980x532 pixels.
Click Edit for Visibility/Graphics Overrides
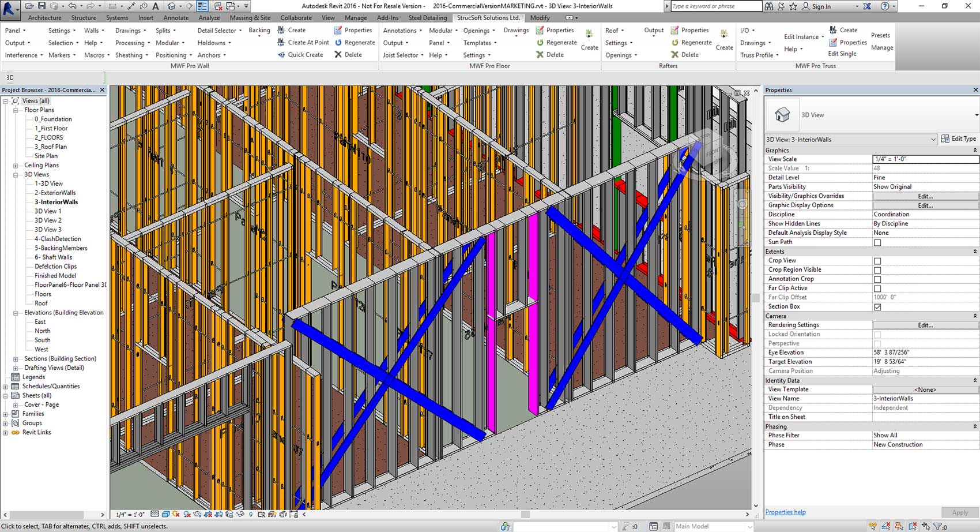coord(925,196)
